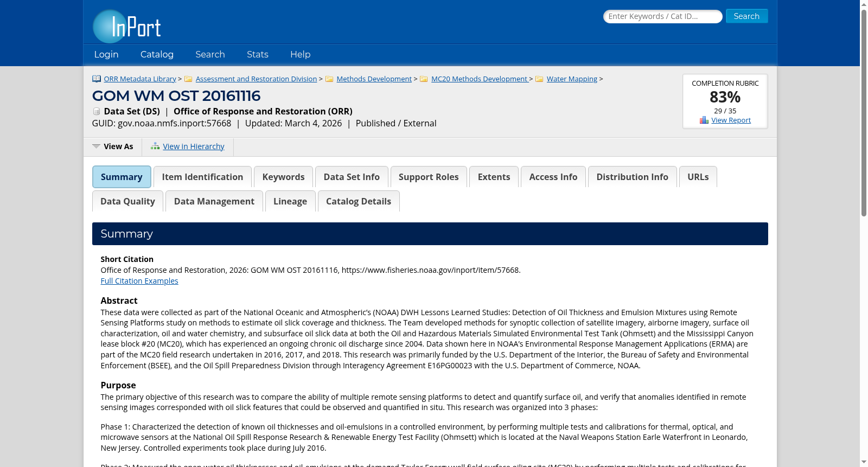The width and height of the screenshot is (868, 467).
Task: Click the 29 / 35 rubric count
Action: 725,111
